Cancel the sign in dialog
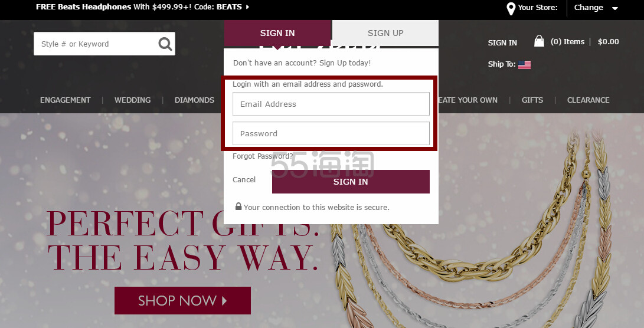The height and width of the screenshot is (328, 644). 244,180
